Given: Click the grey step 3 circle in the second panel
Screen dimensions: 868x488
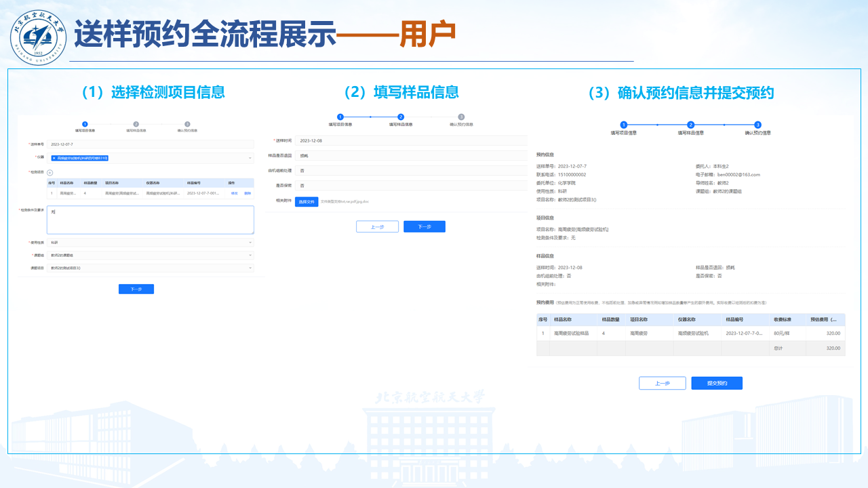Looking at the screenshot, I should [x=461, y=117].
